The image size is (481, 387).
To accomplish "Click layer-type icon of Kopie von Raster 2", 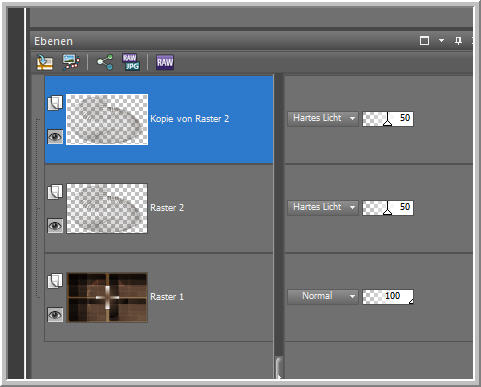I will click(55, 103).
